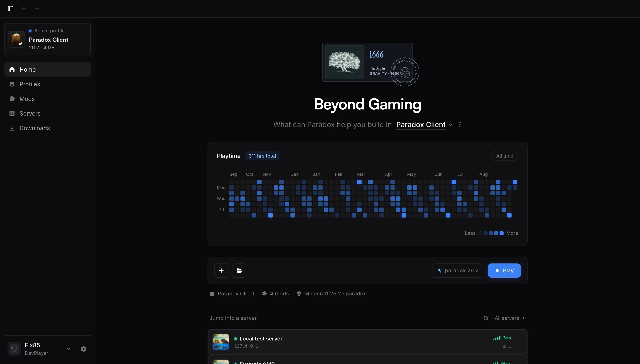Click the 4 mods label
Image resolution: width=640 pixels, height=364 pixels.
click(279, 294)
